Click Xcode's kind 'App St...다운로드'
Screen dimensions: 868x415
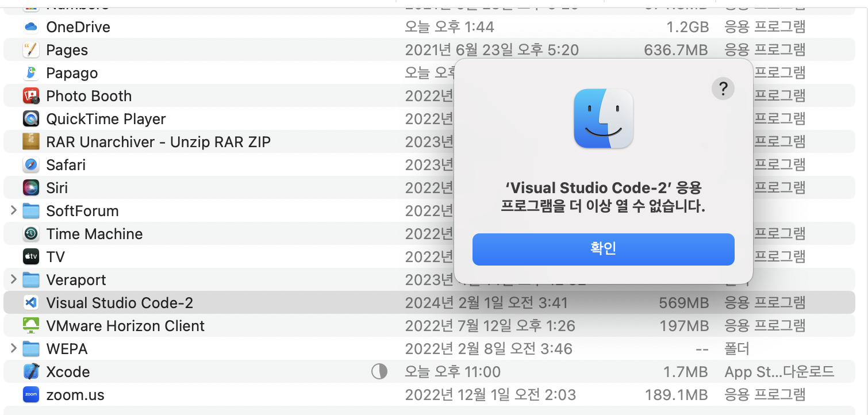(x=779, y=372)
